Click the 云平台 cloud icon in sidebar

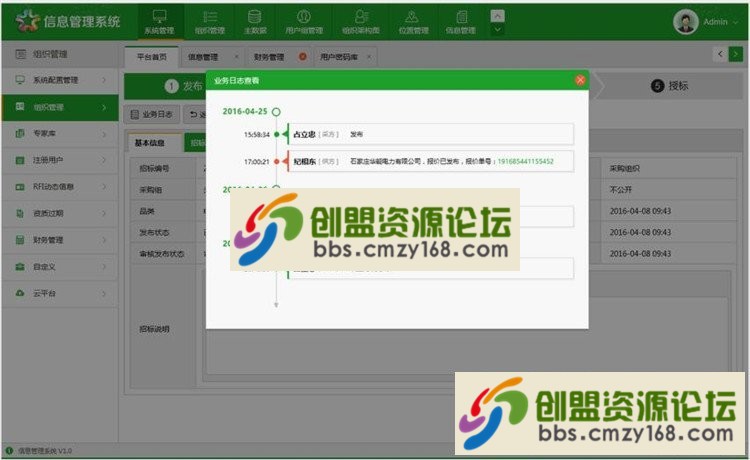pyautogui.click(x=20, y=293)
